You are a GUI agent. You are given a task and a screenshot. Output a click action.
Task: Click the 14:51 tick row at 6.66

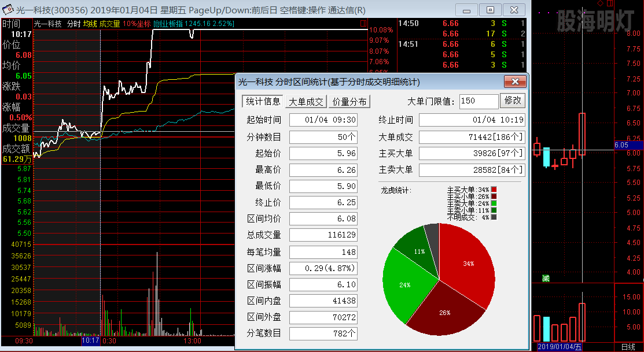[x=462, y=44]
